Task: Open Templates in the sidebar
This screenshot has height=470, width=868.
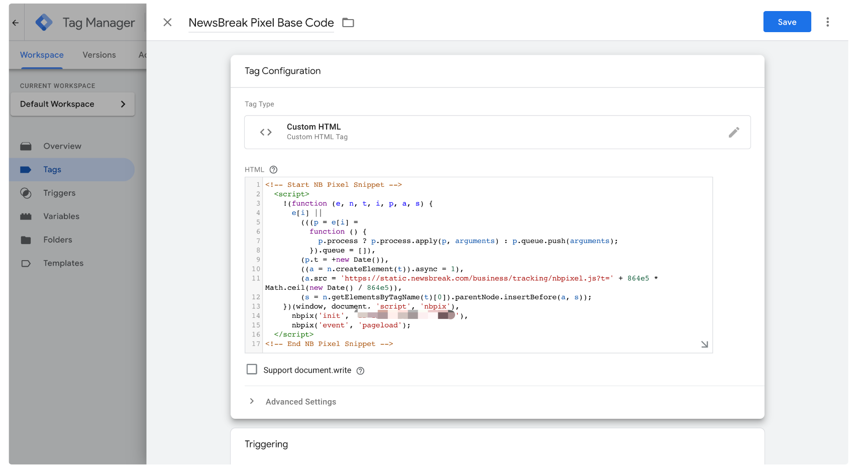Action: [63, 263]
